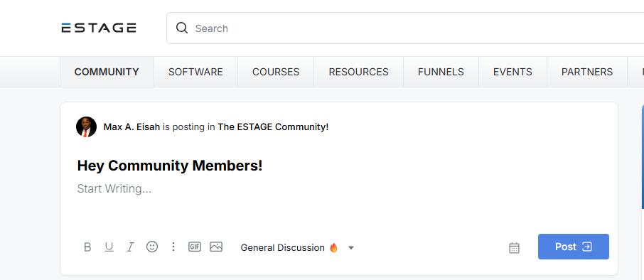644x280 pixels.
Task: Click the magnifier search icon
Action: tap(181, 28)
